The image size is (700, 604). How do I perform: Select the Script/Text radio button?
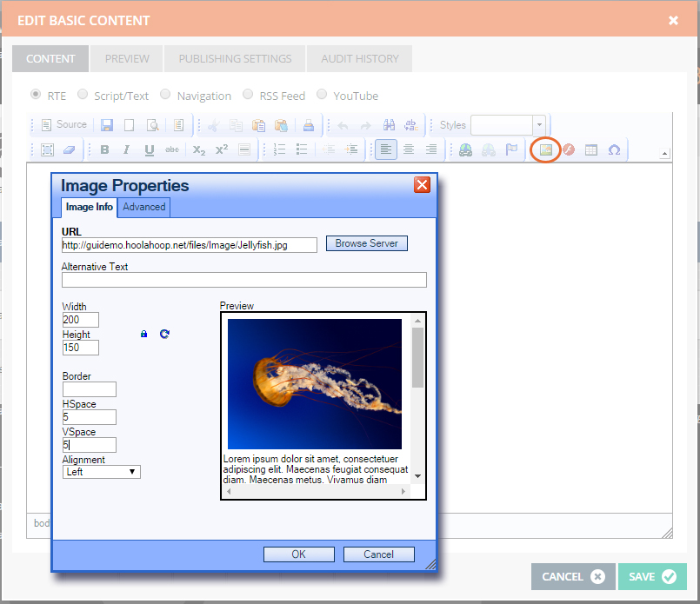point(83,95)
